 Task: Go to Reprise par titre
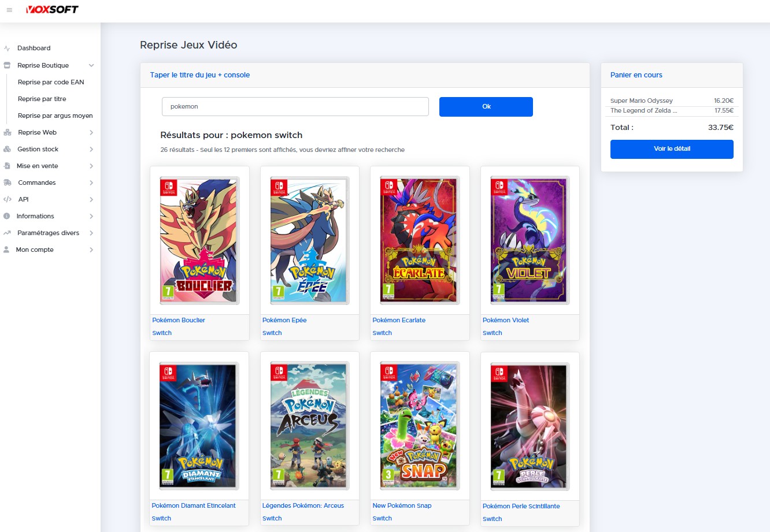[42, 99]
